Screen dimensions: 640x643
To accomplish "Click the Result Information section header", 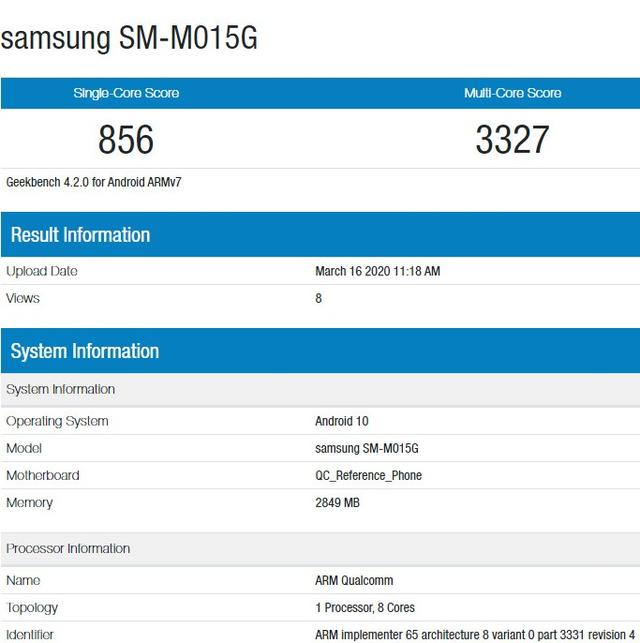I will point(320,235).
